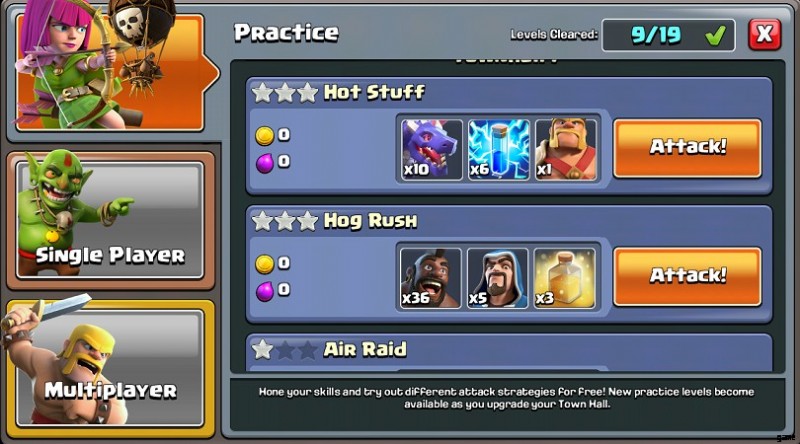Click the gold coin icon in Hog Rush
This screenshot has height=444, width=800.
pos(265,264)
